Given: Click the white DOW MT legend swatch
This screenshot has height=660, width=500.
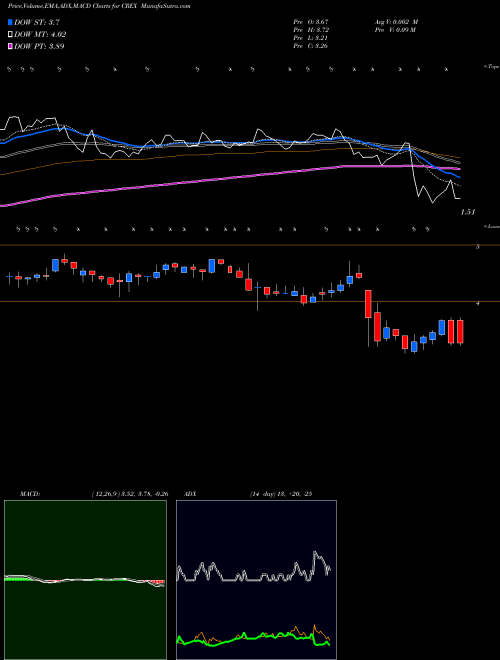Looking at the screenshot, I should point(10,34).
